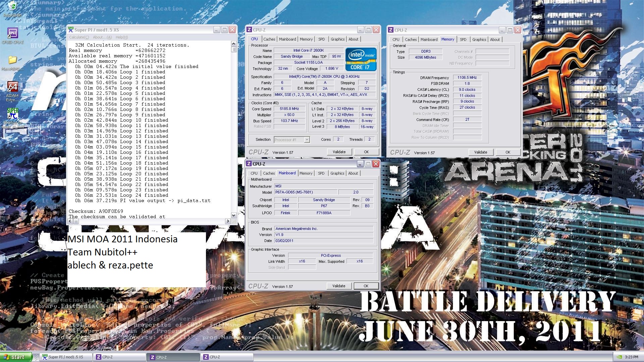Expand the Processor #1 selection dropdown
This screenshot has width=644, height=362.
307,140
